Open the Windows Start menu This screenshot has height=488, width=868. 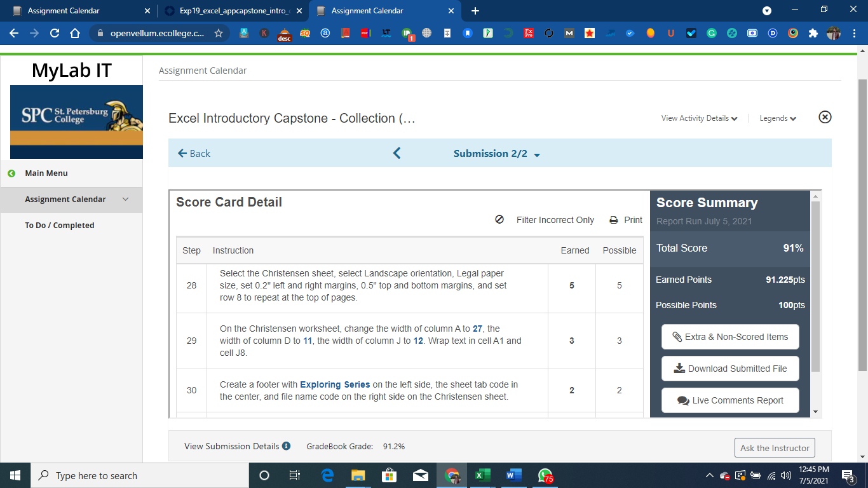point(15,475)
